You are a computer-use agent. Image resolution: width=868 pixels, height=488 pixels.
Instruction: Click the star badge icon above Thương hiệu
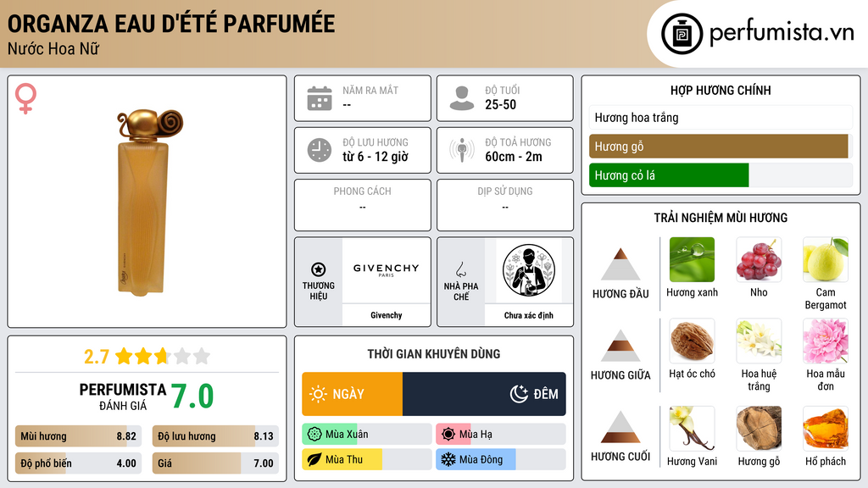coord(319,269)
